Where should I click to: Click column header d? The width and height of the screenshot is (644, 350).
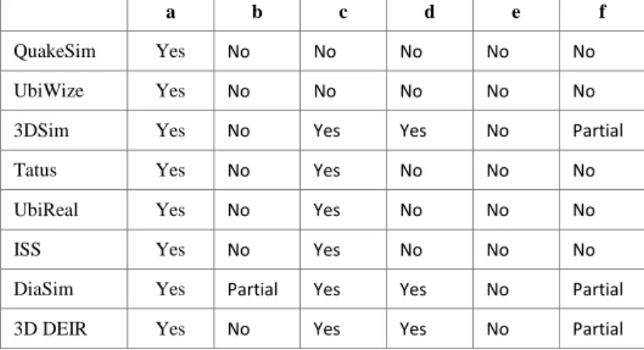click(x=430, y=11)
